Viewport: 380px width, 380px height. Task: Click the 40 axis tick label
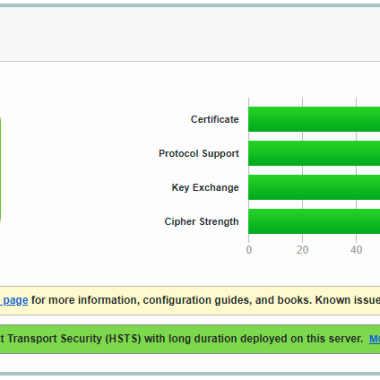pos(356,250)
